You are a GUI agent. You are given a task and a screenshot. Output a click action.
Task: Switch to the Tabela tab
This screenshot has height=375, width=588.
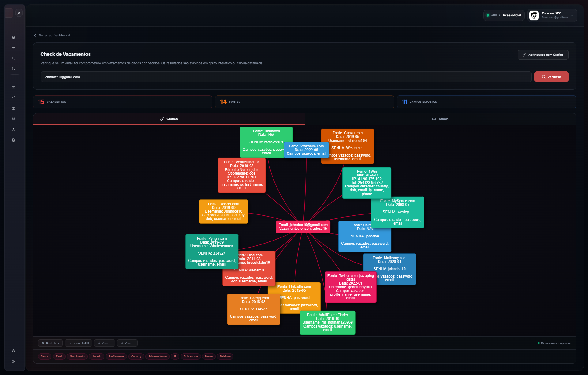pos(440,119)
